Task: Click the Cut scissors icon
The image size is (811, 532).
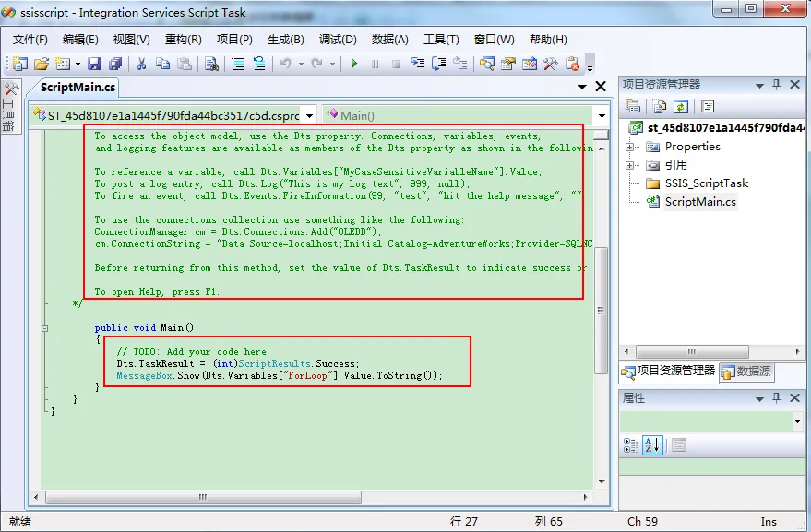Action: 141,64
